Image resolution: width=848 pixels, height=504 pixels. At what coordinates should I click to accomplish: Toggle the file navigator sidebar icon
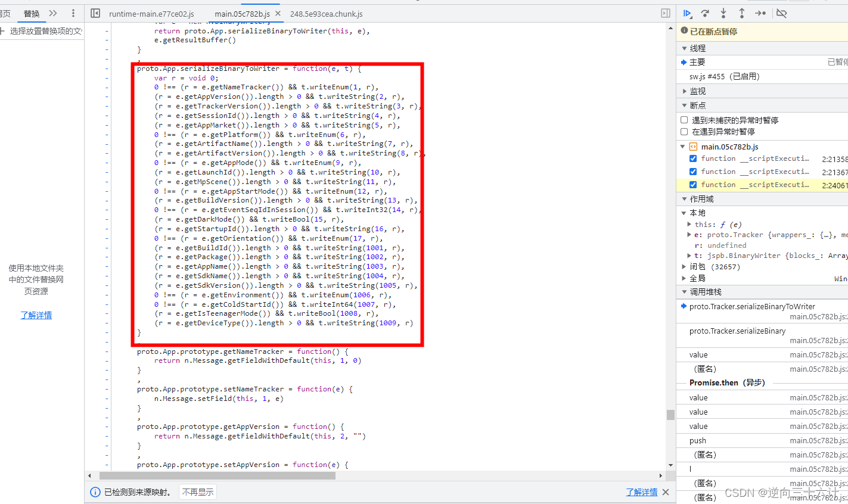pyautogui.click(x=95, y=13)
